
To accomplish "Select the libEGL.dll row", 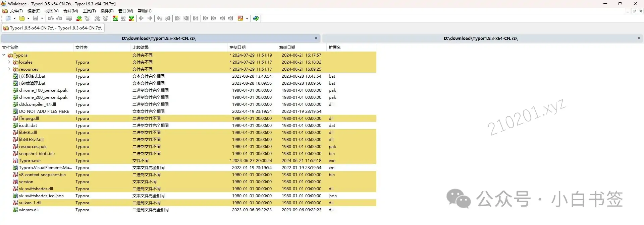I will coord(188,133).
